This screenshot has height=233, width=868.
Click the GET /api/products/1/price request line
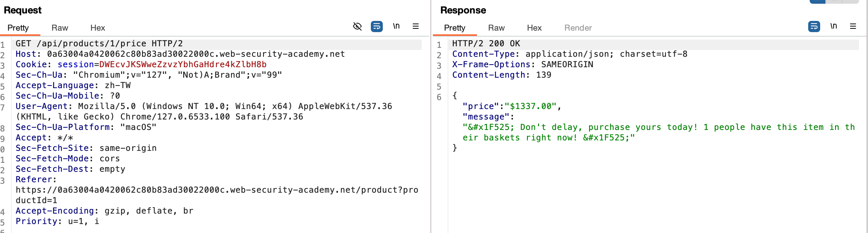pos(99,44)
